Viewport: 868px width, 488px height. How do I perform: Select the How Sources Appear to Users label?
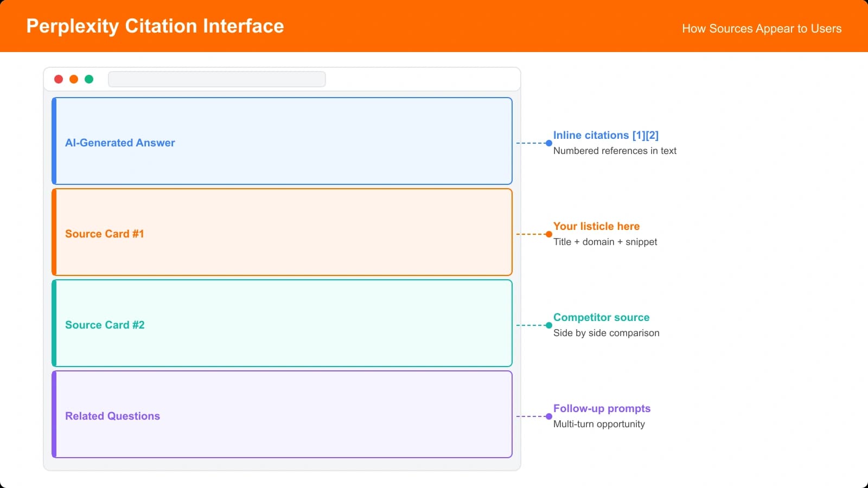click(762, 28)
